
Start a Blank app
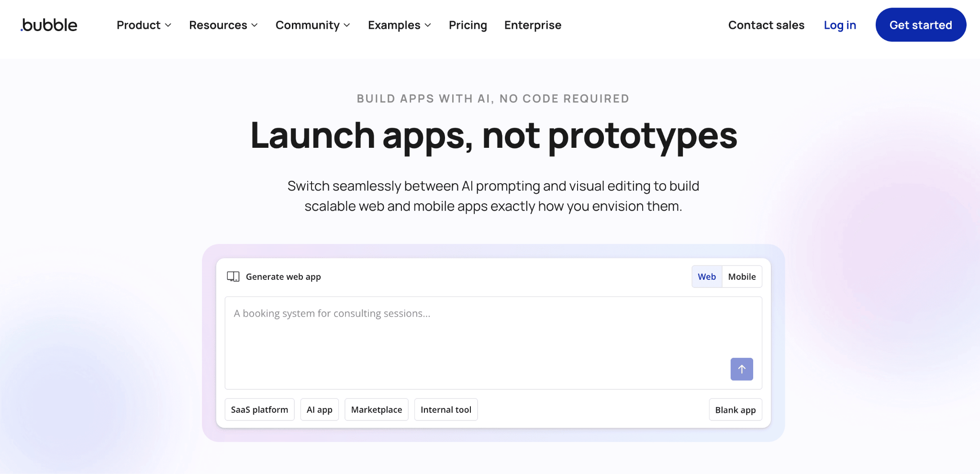pos(735,409)
